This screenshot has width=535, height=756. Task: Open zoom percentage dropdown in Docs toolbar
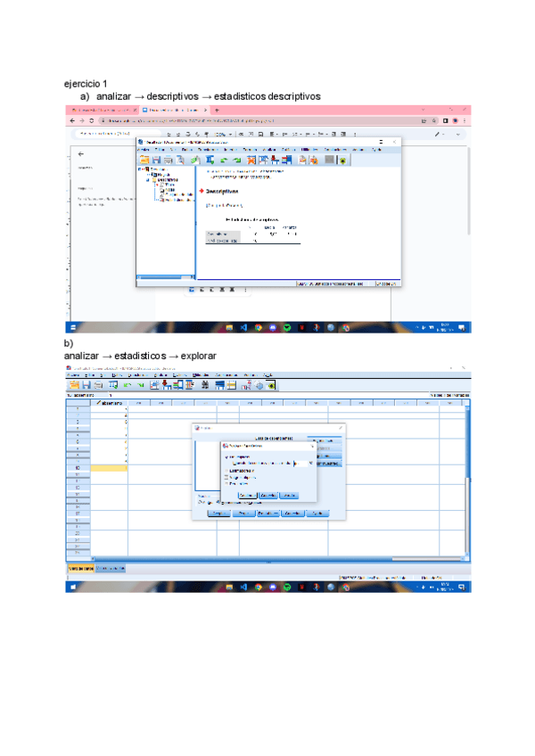point(221,134)
